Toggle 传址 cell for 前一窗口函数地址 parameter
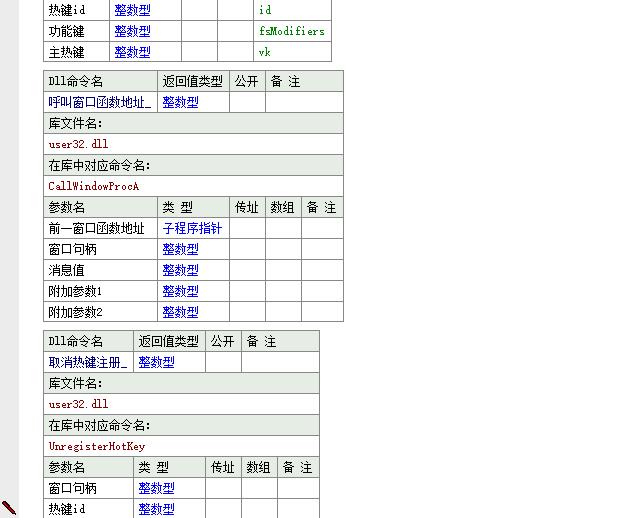The height and width of the screenshot is (518, 643). (247, 228)
